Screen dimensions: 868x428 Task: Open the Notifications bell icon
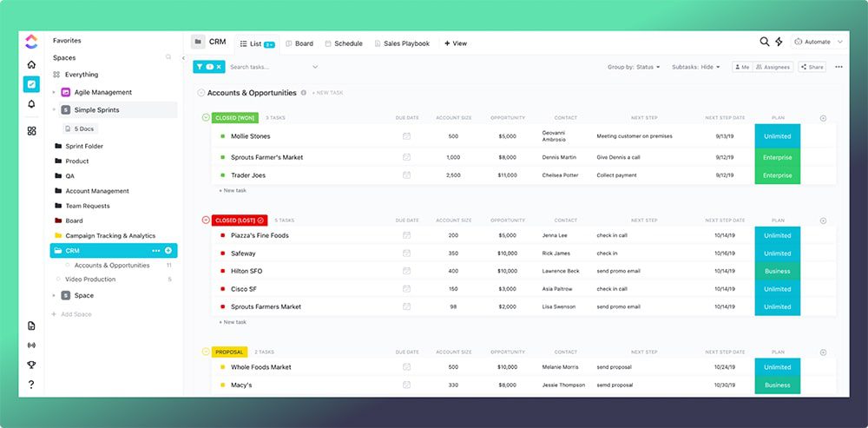31,104
